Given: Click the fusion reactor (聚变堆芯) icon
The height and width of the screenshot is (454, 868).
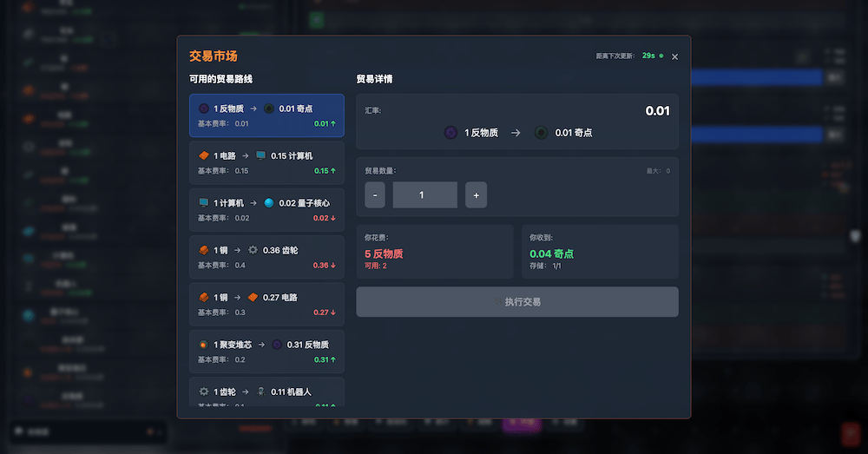Looking at the screenshot, I should pyautogui.click(x=204, y=344).
